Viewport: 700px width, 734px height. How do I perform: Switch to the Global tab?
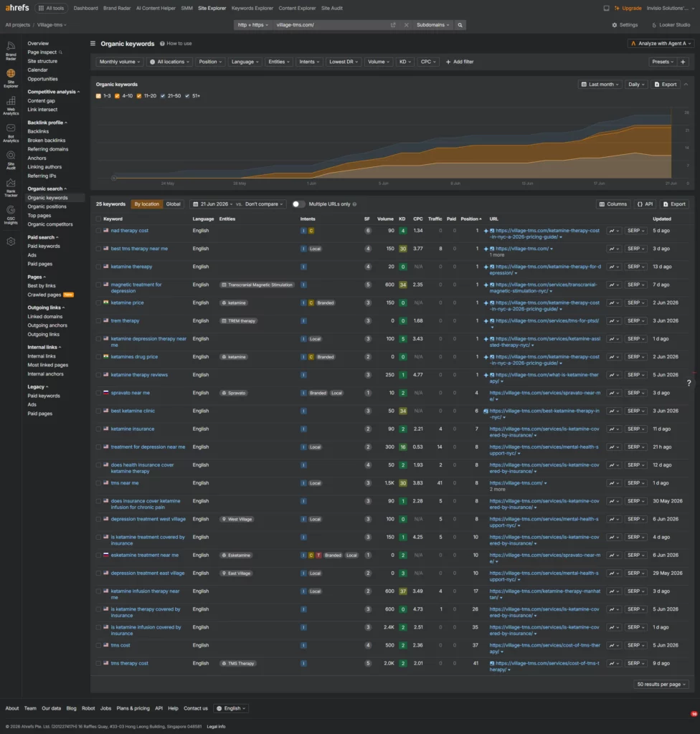(174, 204)
